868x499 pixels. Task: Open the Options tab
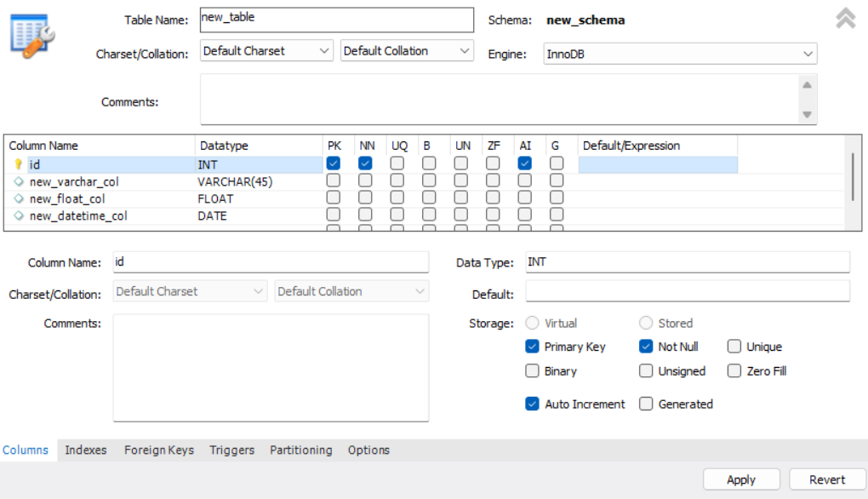pos(368,450)
